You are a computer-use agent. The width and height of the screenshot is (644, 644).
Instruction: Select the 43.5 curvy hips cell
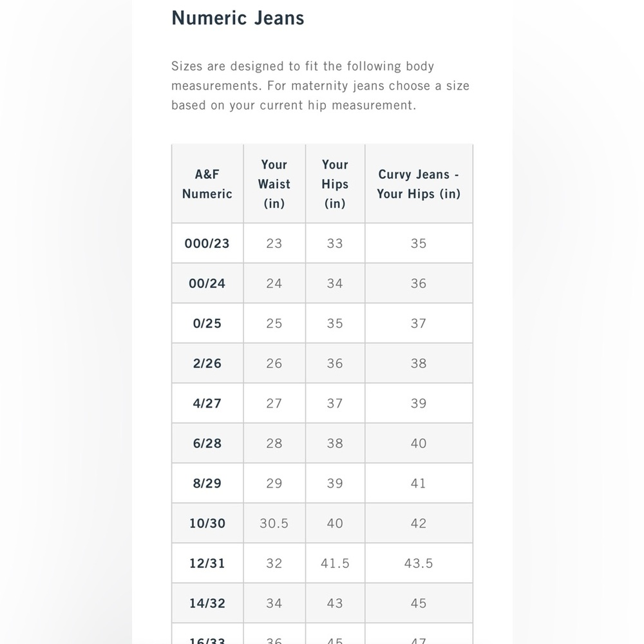click(419, 563)
